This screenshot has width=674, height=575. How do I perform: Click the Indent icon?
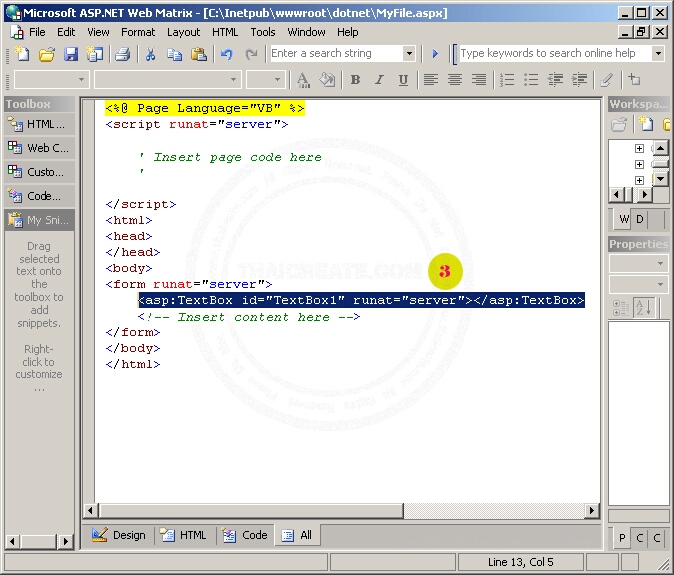click(579, 80)
